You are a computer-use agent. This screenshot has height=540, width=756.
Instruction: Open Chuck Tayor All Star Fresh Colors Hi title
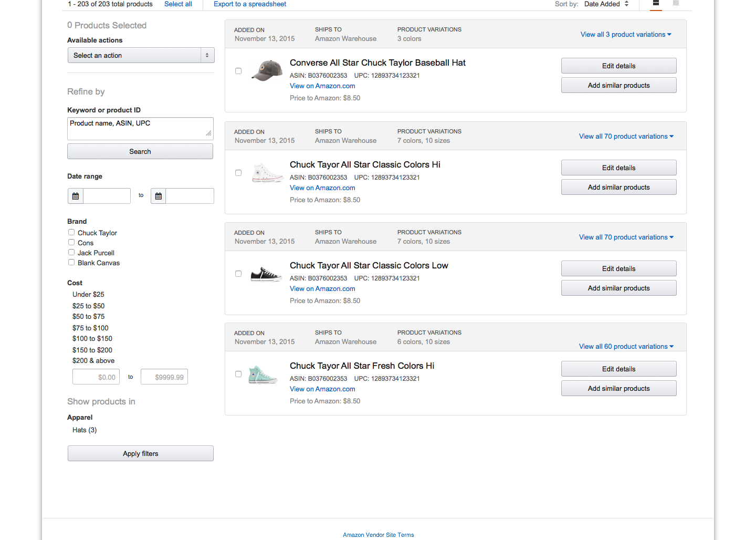362,366
